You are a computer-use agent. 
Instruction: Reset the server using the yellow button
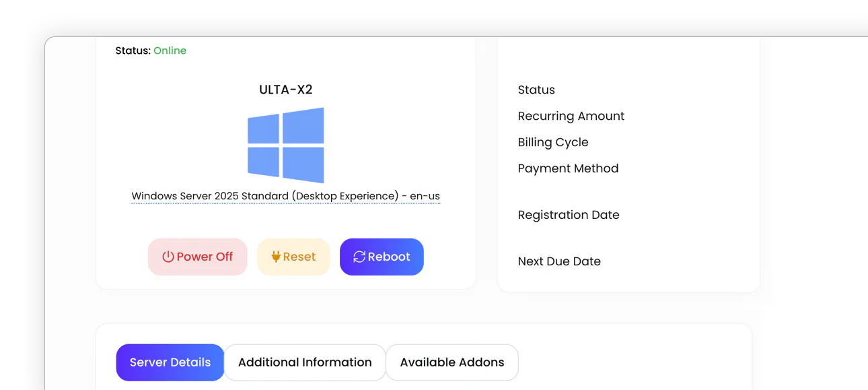tap(293, 257)
